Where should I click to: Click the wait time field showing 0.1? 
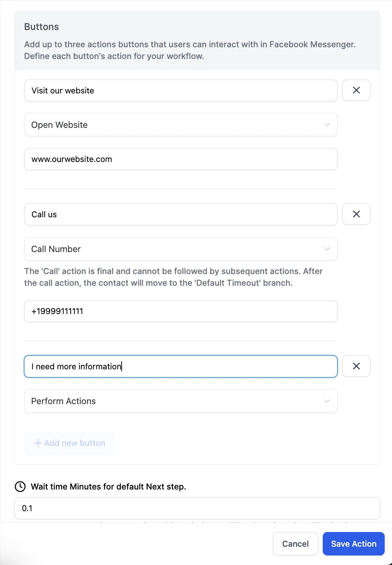coord(197,508)
